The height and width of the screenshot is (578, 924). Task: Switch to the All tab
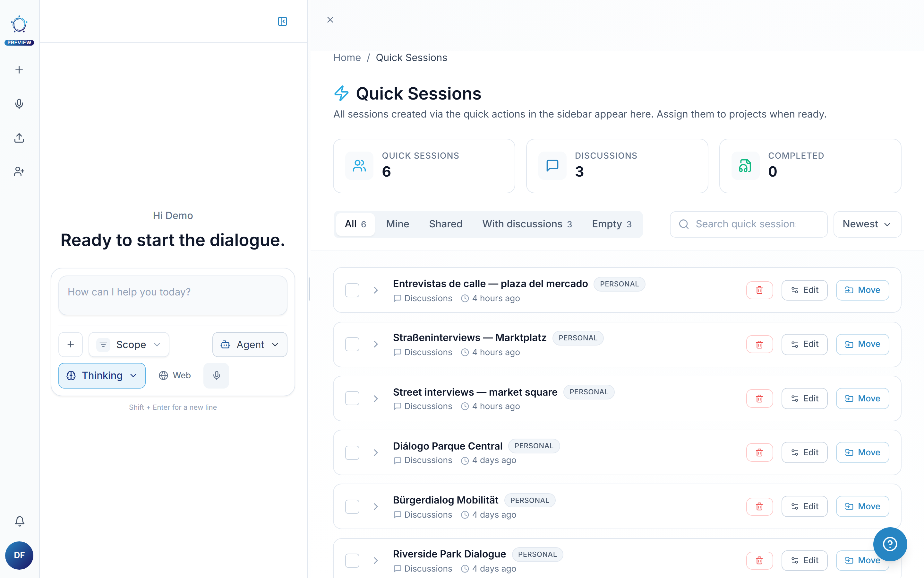click(x=355, y=224)
